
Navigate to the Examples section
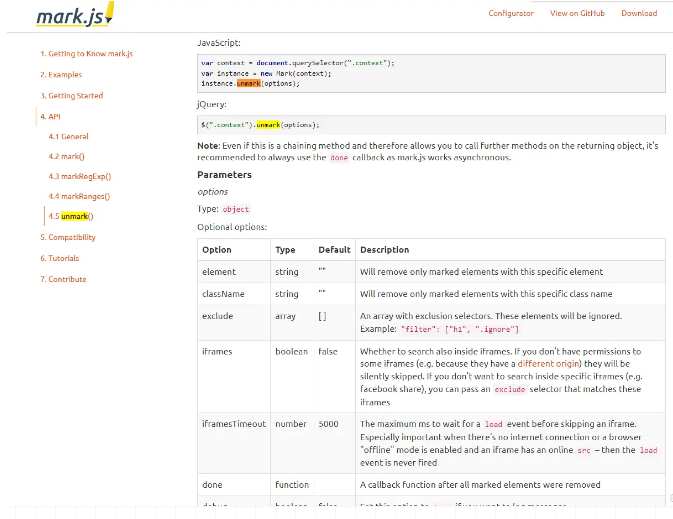tap(61, 74)
